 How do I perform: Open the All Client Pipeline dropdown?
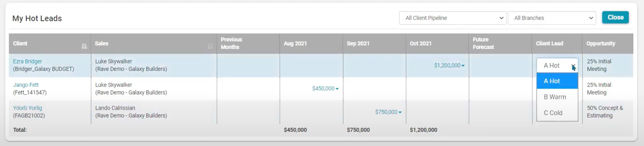[x=453, y=18]
